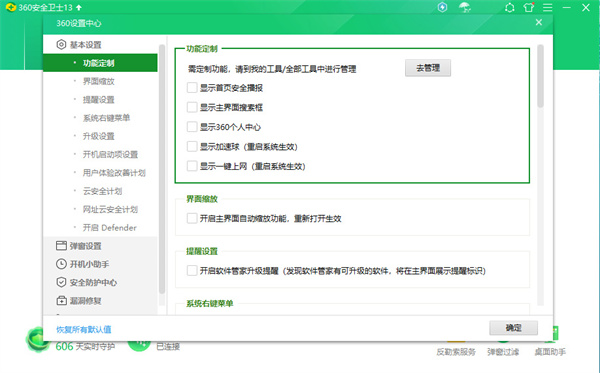Image resolution: width=600 pixels, height=373 pixels.
Task: Close the 360设置中心 dialog
Action: click(x=539, y=22)
